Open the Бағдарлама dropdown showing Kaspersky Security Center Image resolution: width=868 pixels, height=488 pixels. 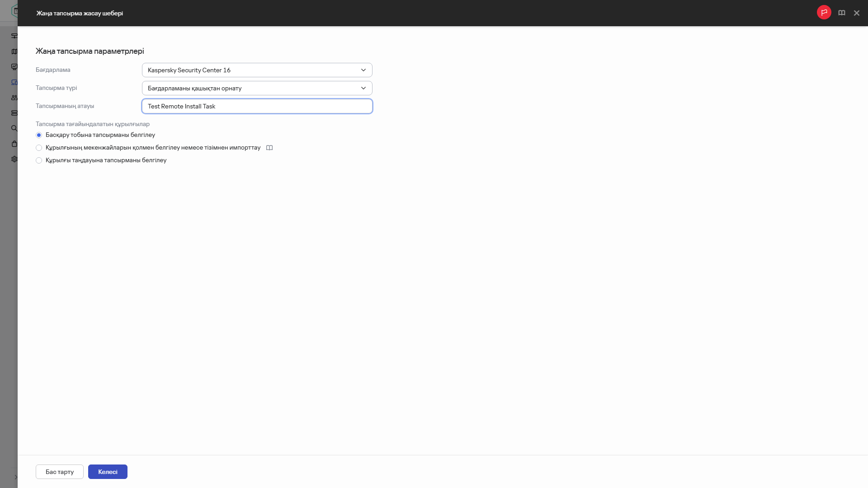[257, 70]
